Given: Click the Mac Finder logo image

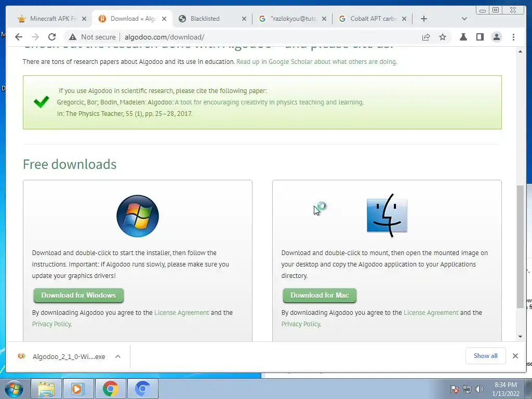Looking at the screenshot, I should tap(387, 216).
